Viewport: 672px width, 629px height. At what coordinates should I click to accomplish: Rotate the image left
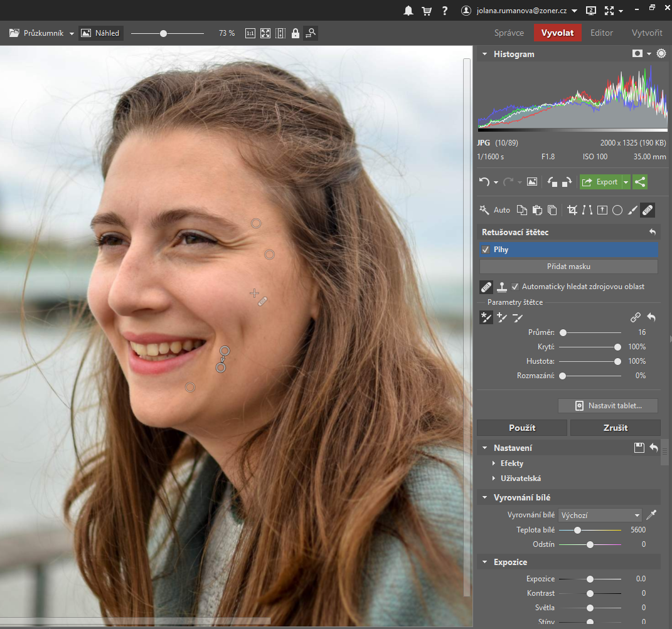pyautogui.click(x=552, y=182)
